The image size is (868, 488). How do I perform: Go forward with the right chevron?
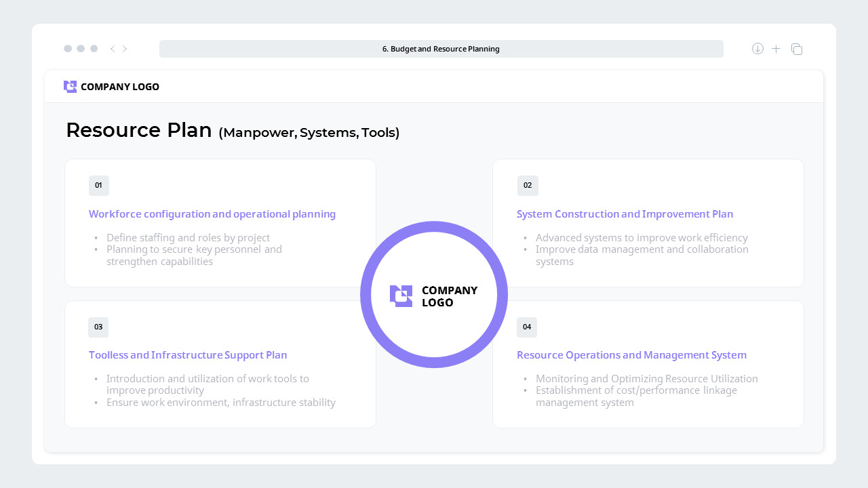click(125, 49)
